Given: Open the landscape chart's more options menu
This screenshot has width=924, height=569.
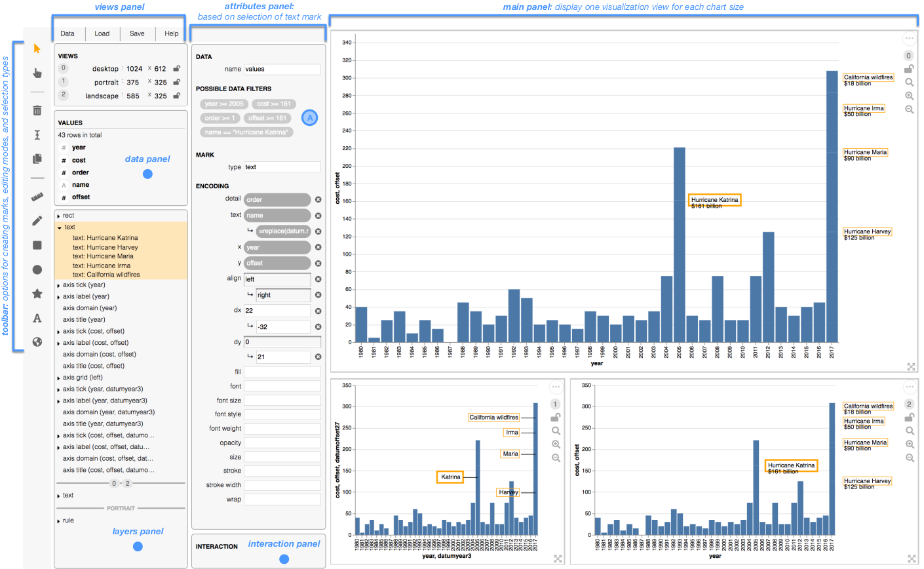Looking at the screenshot, I should 909,386.
